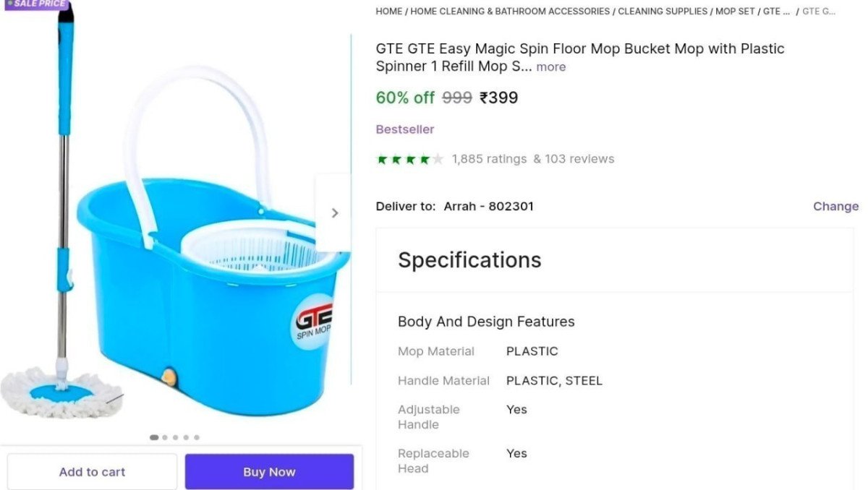Open the 1,885 ratings link
Viewport: 868px width, 490px height.
coord(488,158)
